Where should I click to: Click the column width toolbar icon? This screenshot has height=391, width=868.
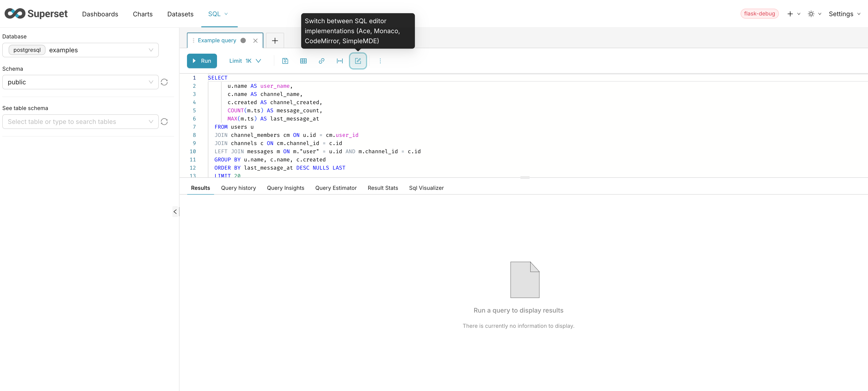click(340, 61)
